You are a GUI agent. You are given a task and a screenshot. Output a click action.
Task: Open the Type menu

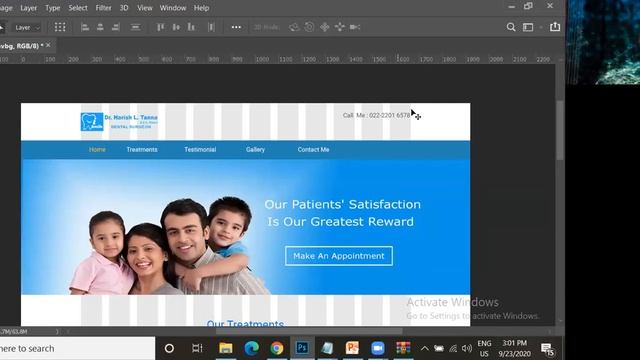(x=52, y=8)
